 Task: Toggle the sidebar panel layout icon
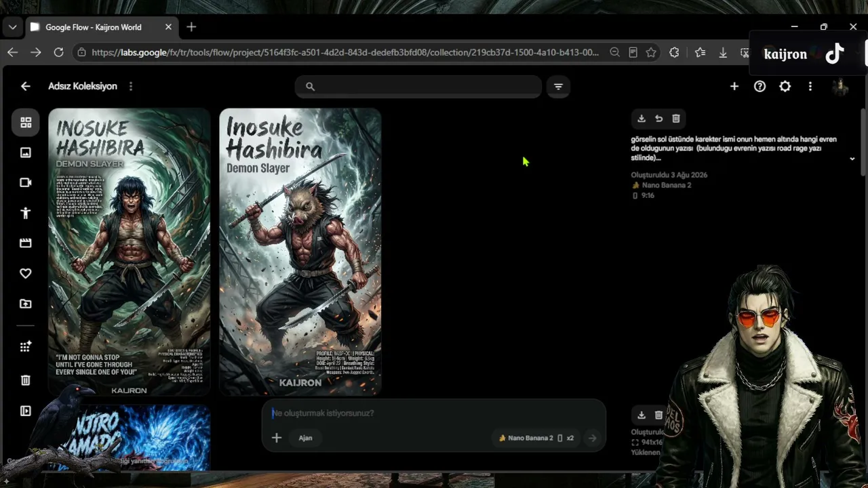[x=26, y=411]
